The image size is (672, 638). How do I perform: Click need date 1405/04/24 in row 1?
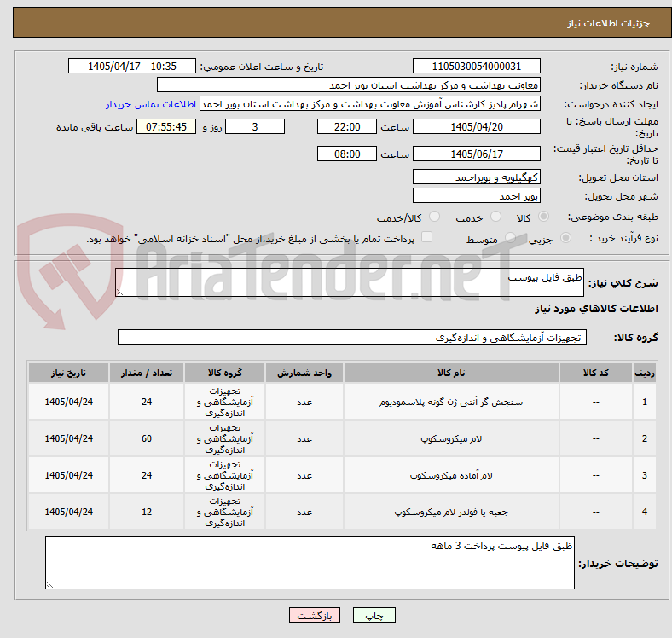[68, 402]
